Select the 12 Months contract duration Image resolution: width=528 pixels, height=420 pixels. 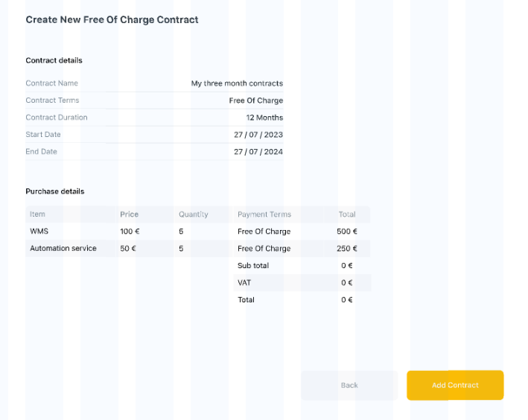(264, 118)
